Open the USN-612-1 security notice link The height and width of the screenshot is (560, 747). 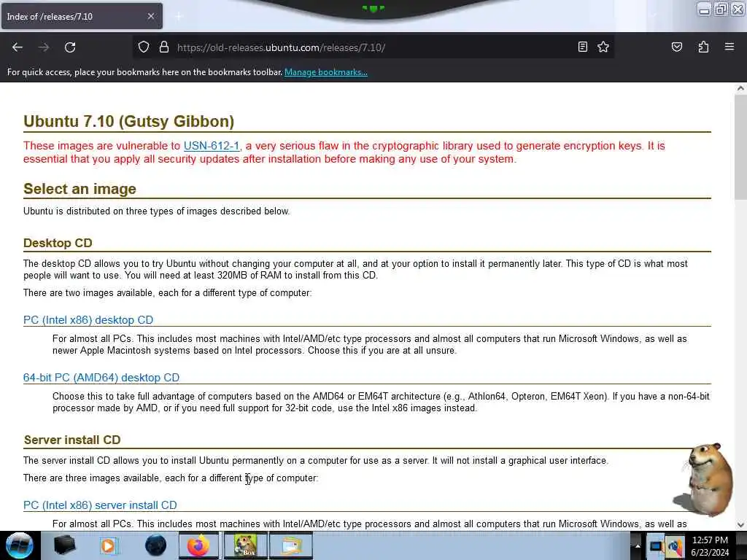(212, 146)
